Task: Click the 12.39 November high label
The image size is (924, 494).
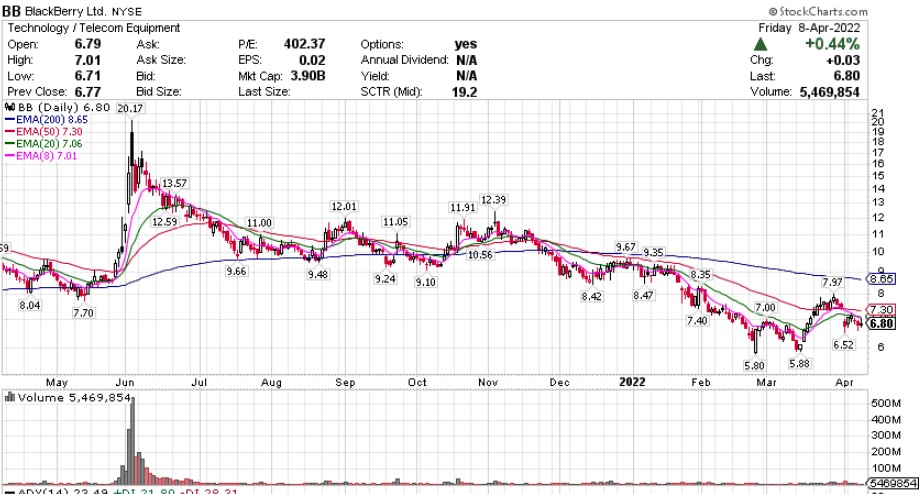Action: click(x=493, y=200)
